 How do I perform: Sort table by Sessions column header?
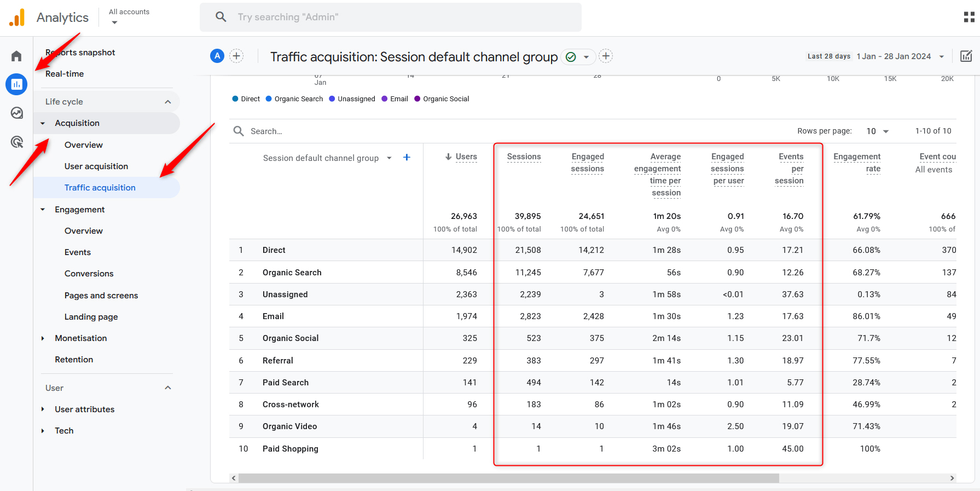tap(524, 157)
